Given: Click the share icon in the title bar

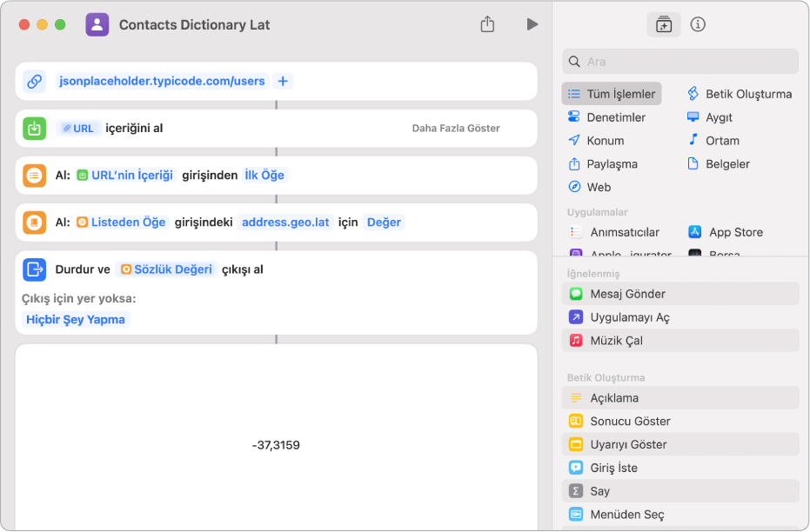Looking at the screenshot, I should tap(487, 24).
